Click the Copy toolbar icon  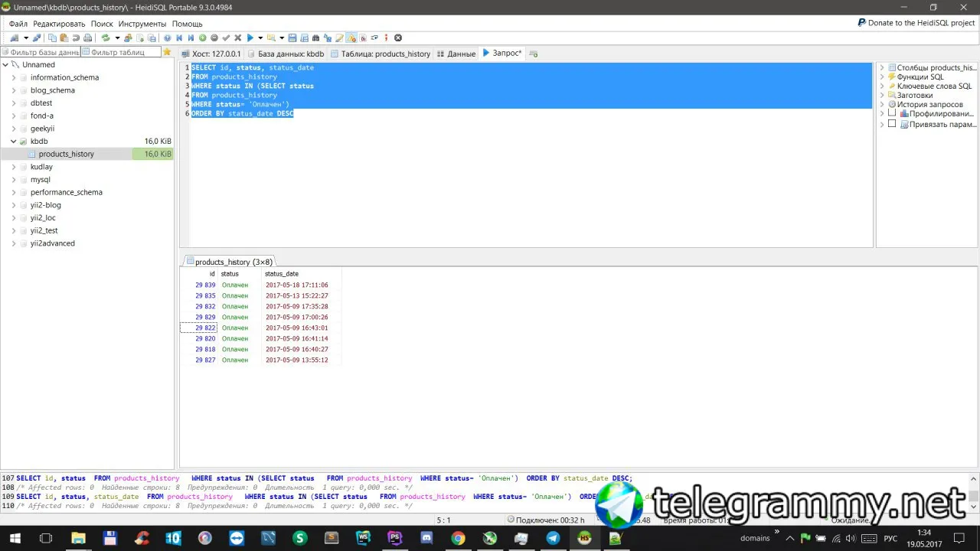pos(53,37)
